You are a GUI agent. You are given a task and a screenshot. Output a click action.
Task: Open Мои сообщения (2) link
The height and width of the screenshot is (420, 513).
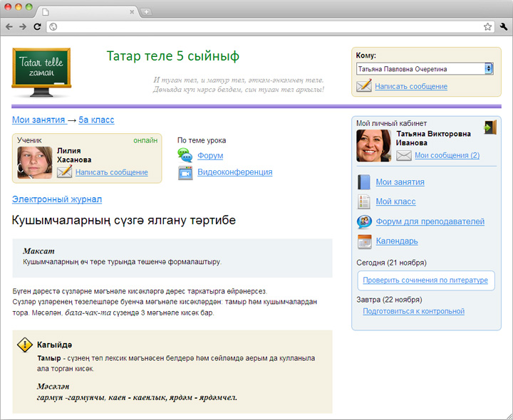coord(447,155)
